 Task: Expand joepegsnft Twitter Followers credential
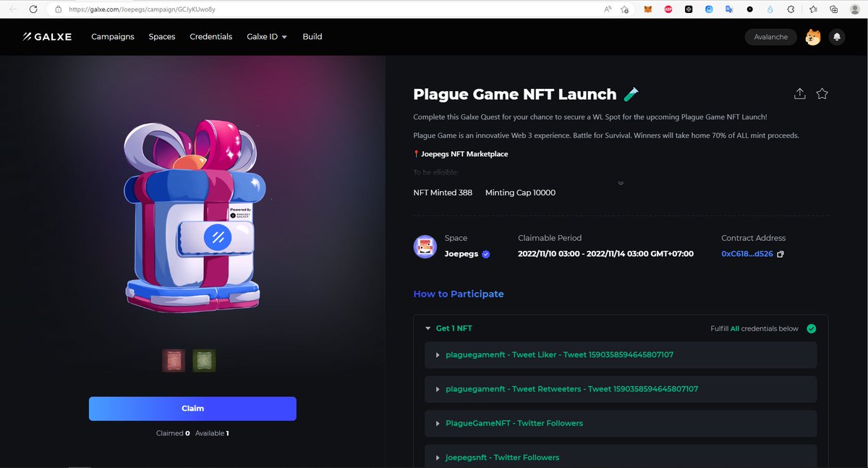pos(621,456)
